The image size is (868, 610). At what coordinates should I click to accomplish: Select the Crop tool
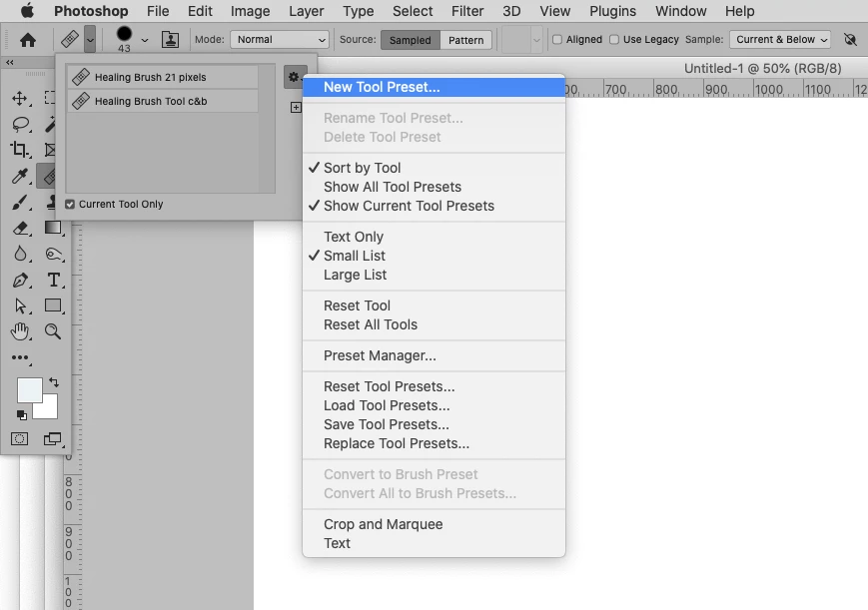click(20, 150)
